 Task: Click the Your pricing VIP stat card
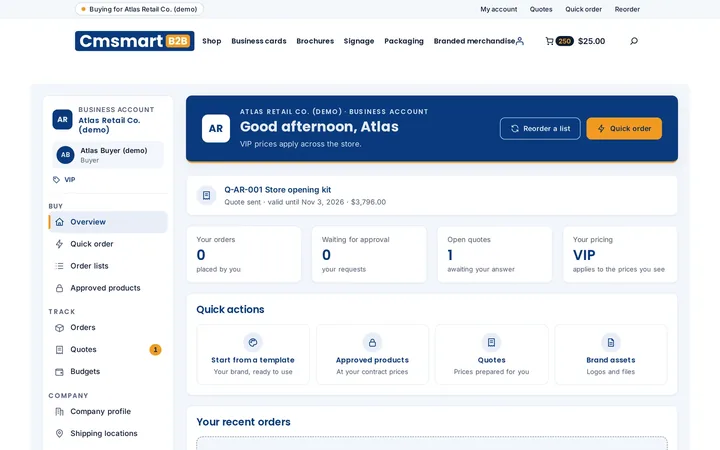coord(620,254)
